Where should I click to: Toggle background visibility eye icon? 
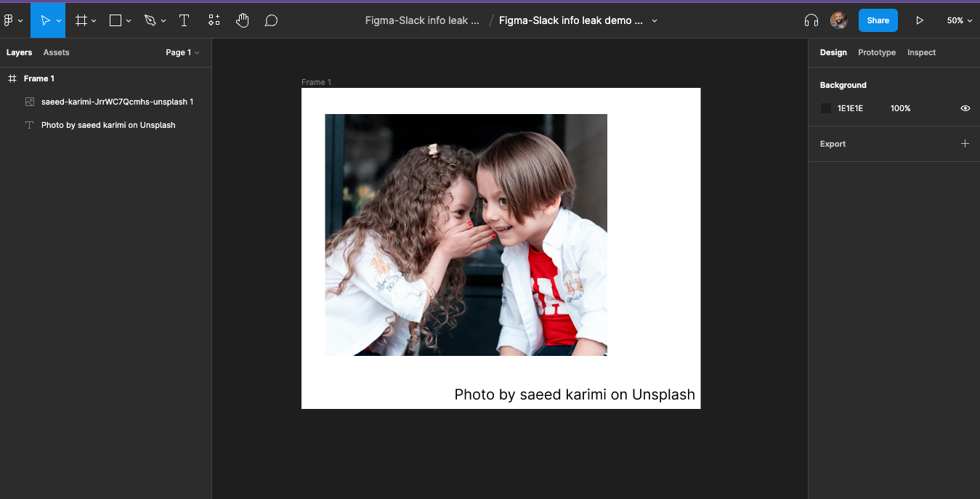965,108
